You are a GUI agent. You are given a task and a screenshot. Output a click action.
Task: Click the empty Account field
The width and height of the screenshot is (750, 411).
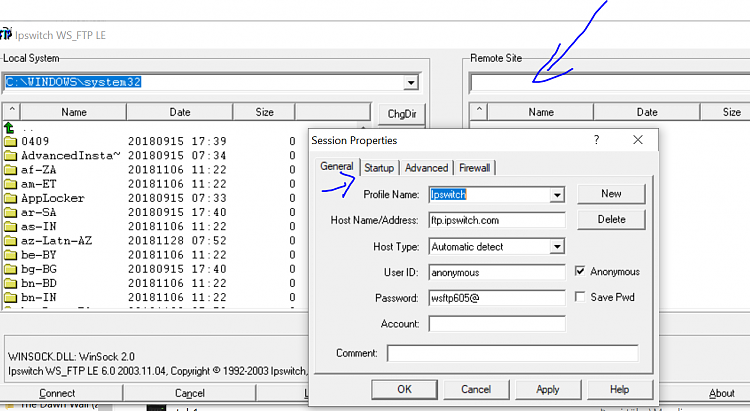point(497,324)
